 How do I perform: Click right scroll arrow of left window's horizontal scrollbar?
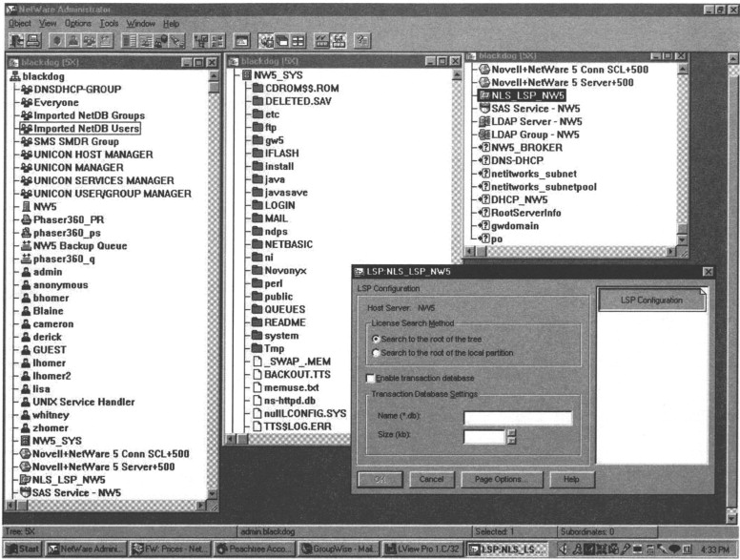tap(201, 506)
